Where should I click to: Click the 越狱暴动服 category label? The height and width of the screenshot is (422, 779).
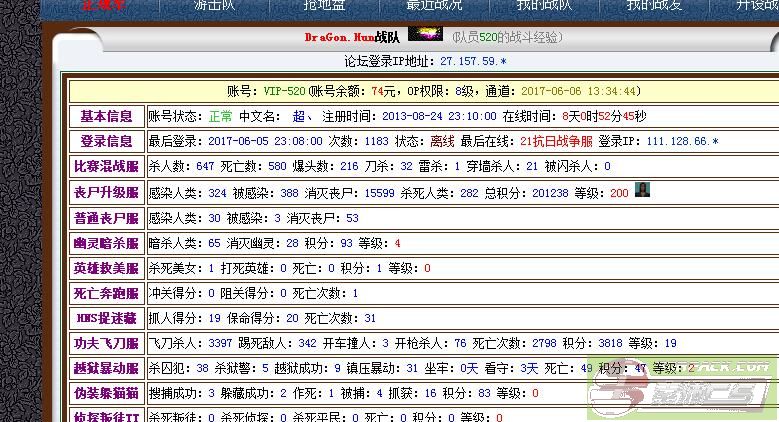tap(106, 368)
